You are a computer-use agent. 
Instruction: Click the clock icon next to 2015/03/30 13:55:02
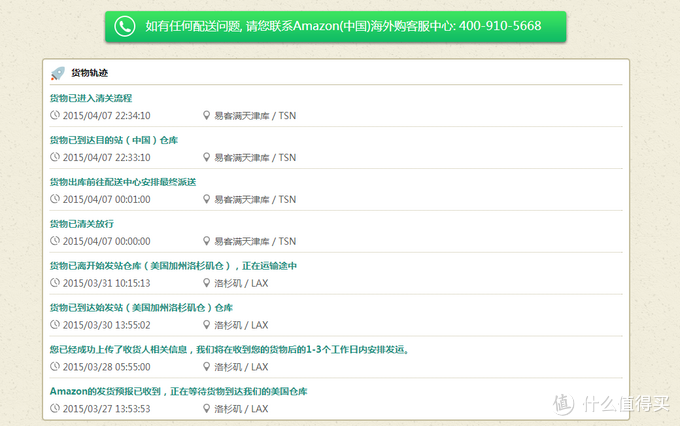tap(55, 324)
